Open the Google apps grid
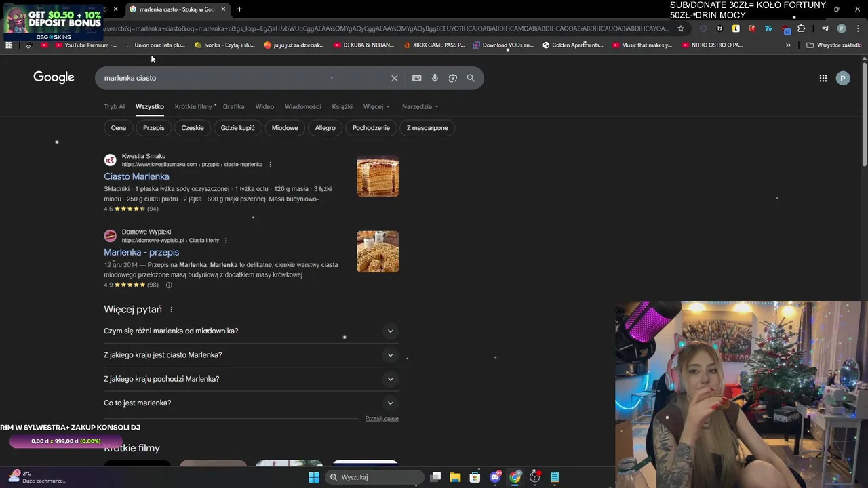The height and width of the screenshot is (488, 868). (823, 78)
